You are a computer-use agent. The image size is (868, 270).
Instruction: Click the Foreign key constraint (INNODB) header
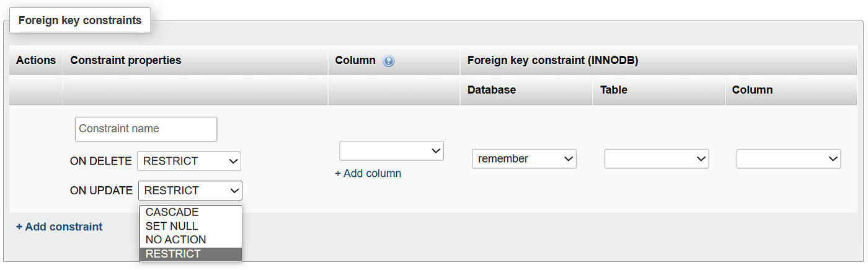pyautogui.click(x=553, y=60)
